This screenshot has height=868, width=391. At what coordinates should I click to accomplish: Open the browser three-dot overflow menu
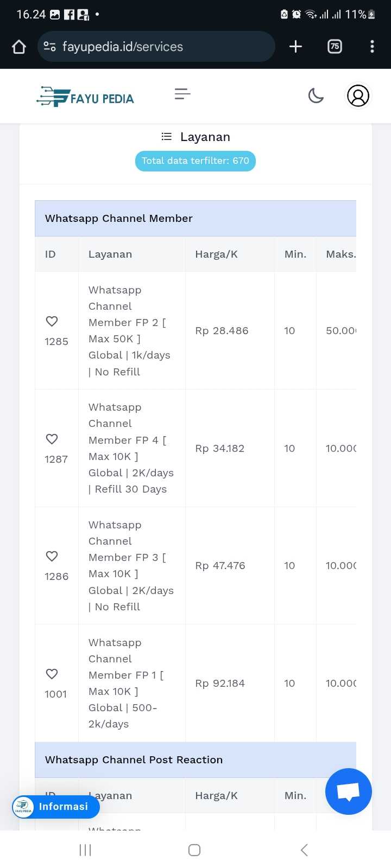coord(372,47)
